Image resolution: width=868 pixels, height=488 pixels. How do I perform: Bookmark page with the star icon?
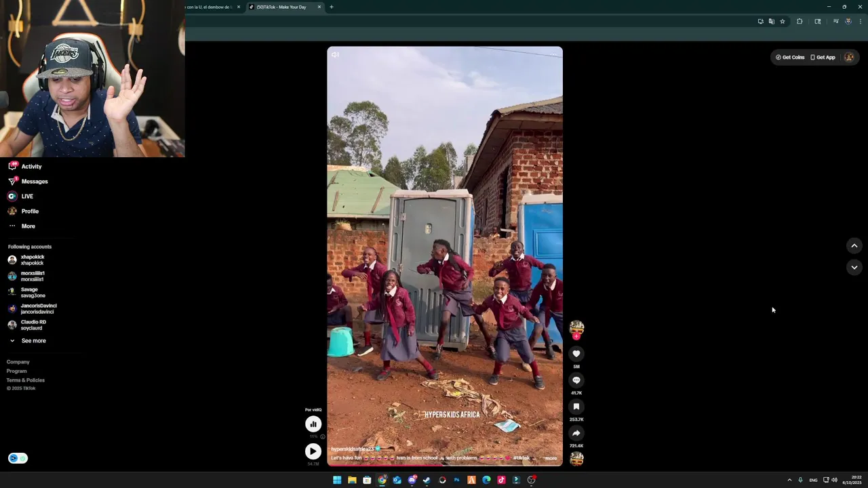click(x=782, y=21)
